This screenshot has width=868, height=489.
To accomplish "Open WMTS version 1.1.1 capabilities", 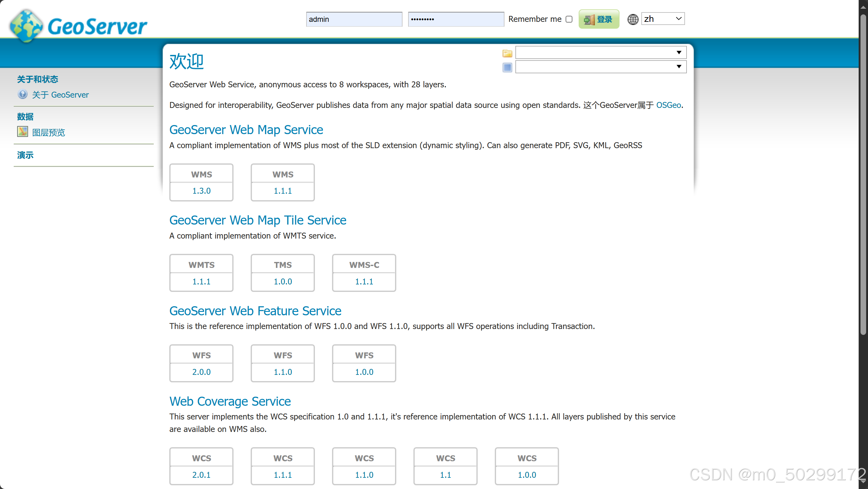I will tap(201, 281).
